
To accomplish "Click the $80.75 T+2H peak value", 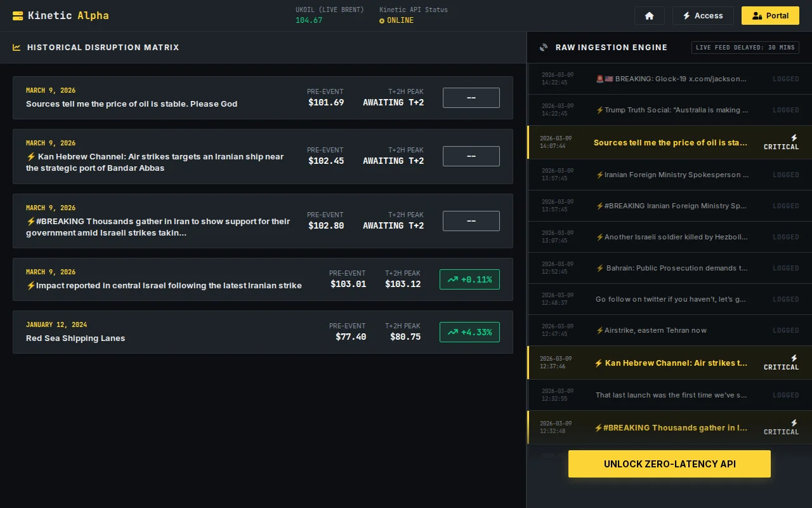I will click(x=405, y=337).
